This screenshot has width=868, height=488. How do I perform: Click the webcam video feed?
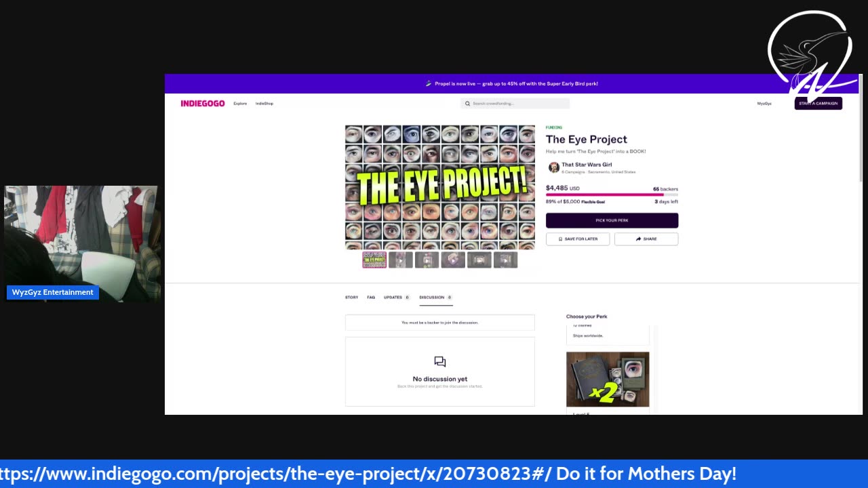[82, 244]
